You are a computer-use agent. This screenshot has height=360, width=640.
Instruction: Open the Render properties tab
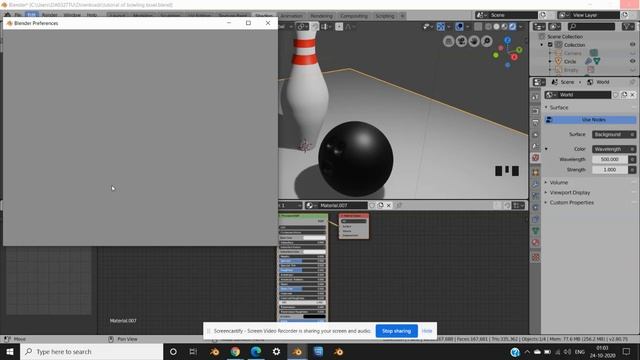point(536,111)
